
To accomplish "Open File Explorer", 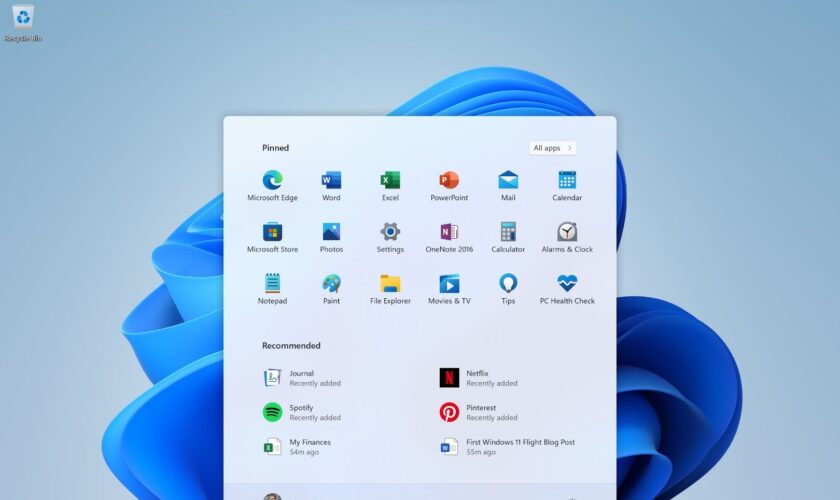I will [x=390, y=288].
